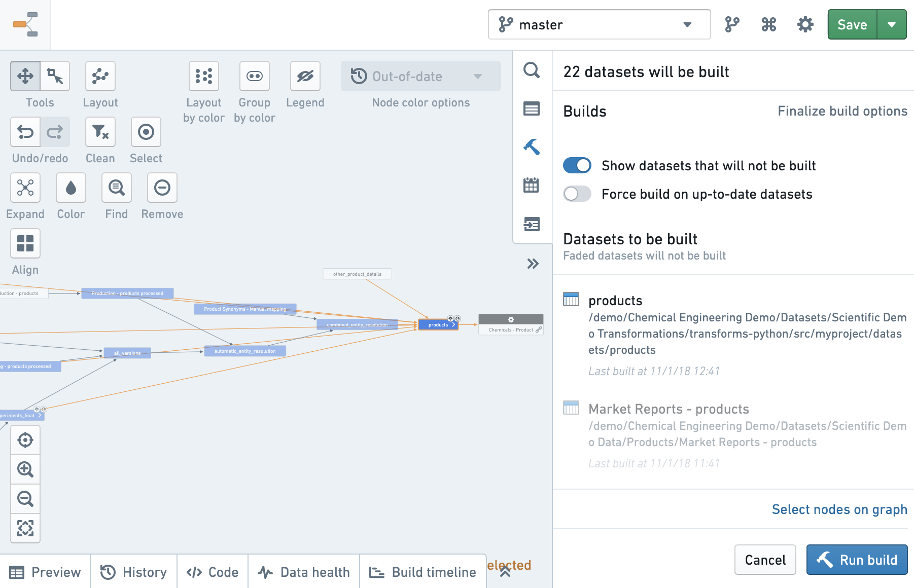Screen dimensions: 914x588
Task: Click the Undo arrow icon
Action: (x=25, y=132)
